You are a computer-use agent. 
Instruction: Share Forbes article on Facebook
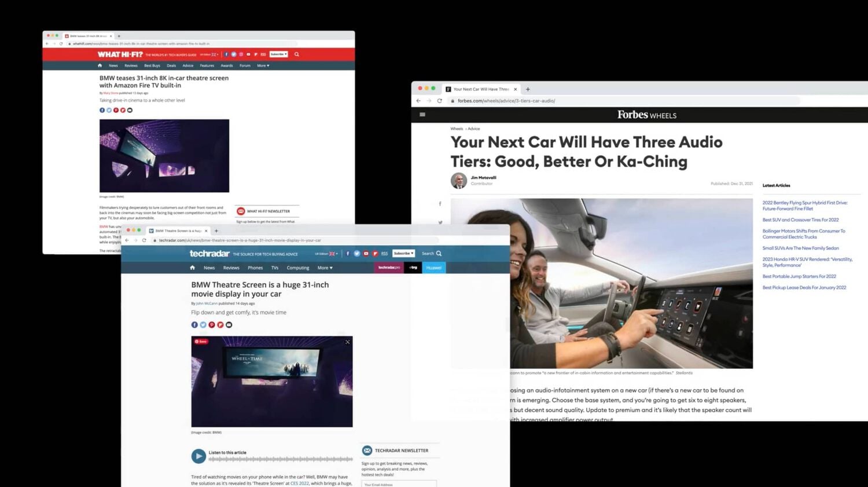pyautogui.click(x=440, y=204)
